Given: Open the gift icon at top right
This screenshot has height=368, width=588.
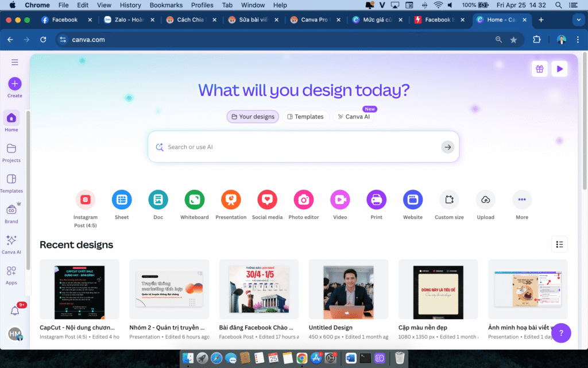Looking at the screenshot, I should (x=539, y=69).
